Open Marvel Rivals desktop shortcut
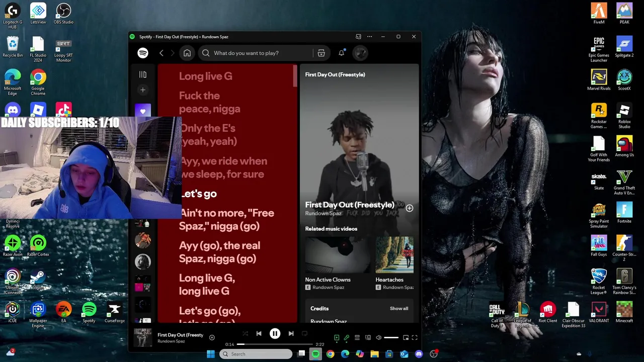 pos(599,80)
